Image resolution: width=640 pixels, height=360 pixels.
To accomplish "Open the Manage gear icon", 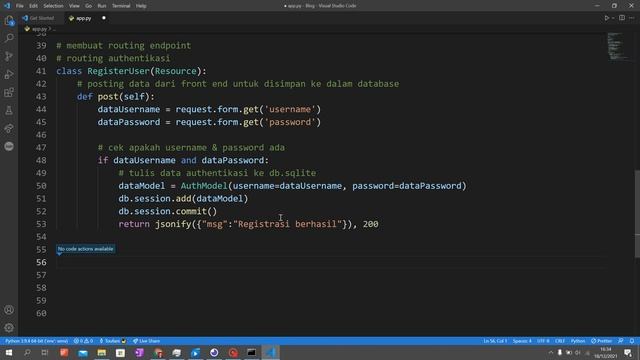I will click(x=9, y=327).
